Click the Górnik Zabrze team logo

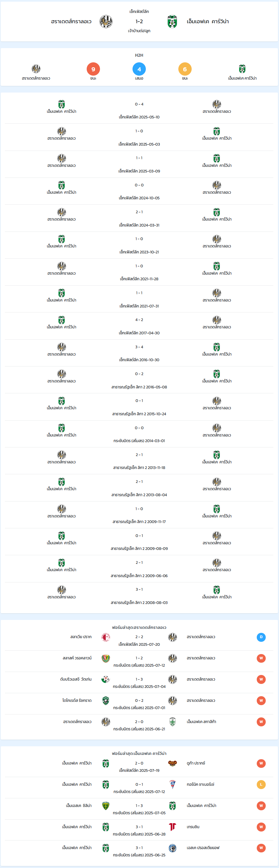click(x=172, y=784)
